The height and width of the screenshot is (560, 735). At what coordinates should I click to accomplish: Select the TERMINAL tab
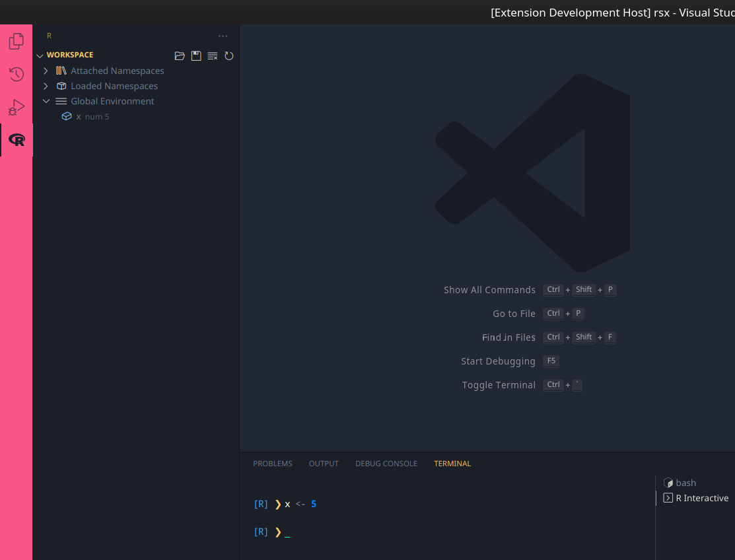click(452, 464)
